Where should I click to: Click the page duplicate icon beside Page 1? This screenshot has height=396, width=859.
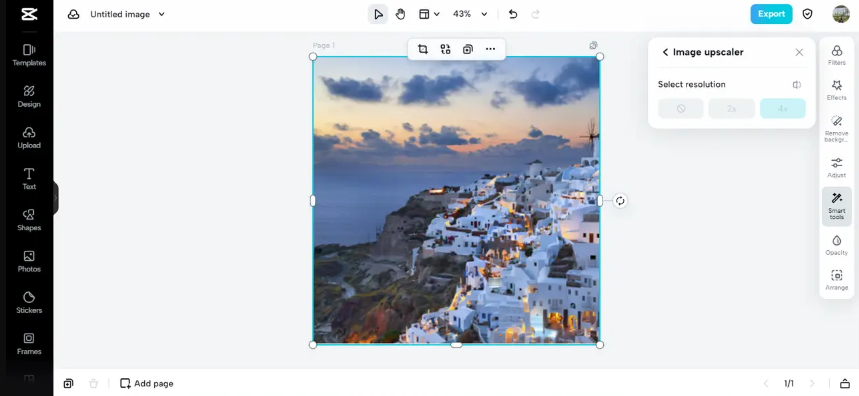pos(593,45)
